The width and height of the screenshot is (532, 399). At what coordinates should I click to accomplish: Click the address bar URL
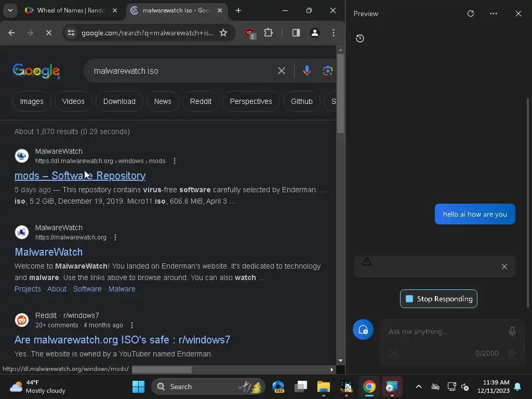coord(147,33)
